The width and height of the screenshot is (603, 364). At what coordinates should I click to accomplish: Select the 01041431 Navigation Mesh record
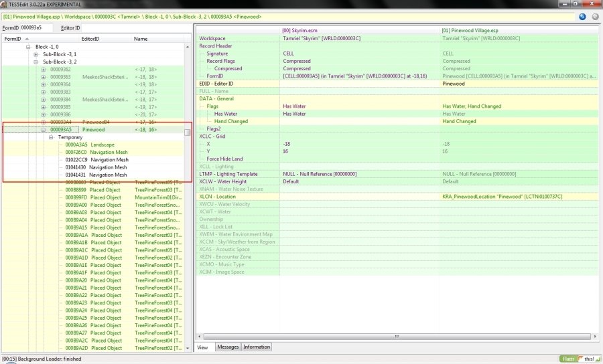click(x=96, y=175)
